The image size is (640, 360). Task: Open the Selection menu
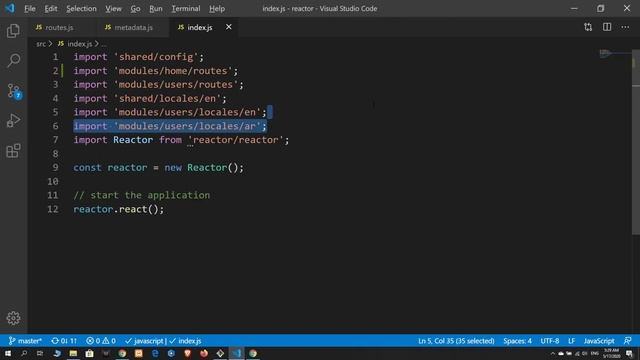[x=81, y=9]
